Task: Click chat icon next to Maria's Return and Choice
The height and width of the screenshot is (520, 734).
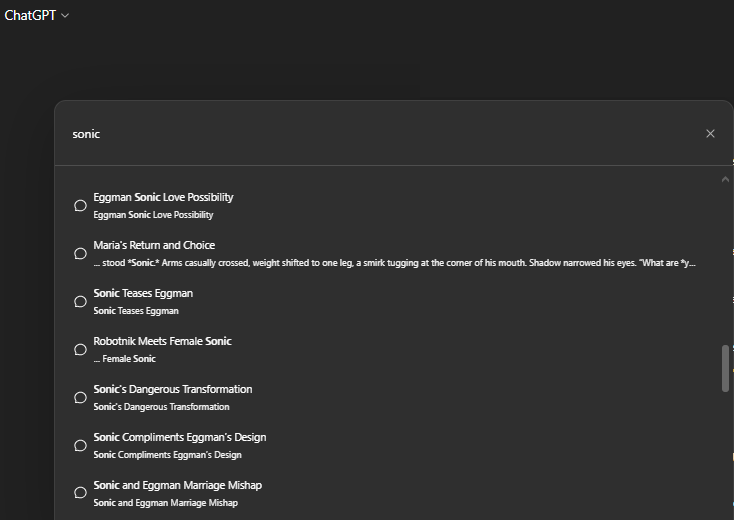Action: pyautogui.click(x=80, y=254)
